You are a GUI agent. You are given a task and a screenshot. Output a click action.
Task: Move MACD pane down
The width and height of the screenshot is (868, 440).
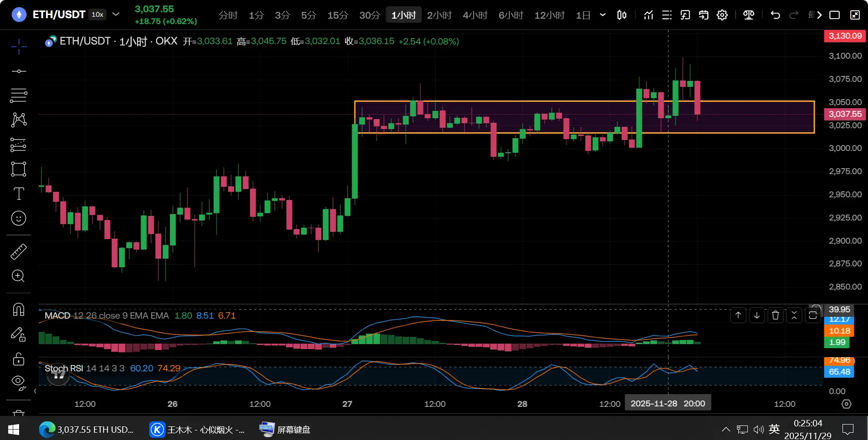pos(757,315)
